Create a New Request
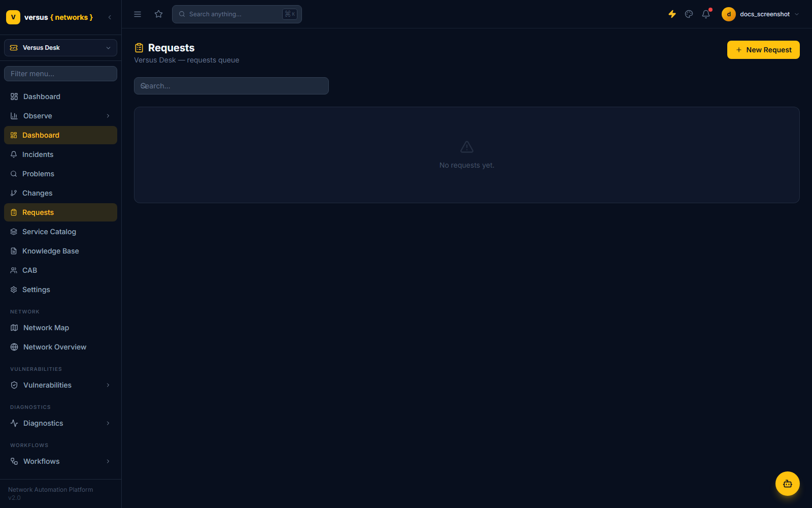Image resolution: width=812 pixels, height=508 pixels. coord(763,50)
